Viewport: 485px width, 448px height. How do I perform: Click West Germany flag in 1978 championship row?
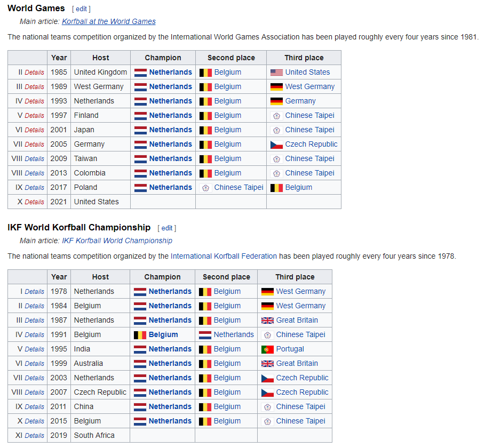[x=267, y=292]
